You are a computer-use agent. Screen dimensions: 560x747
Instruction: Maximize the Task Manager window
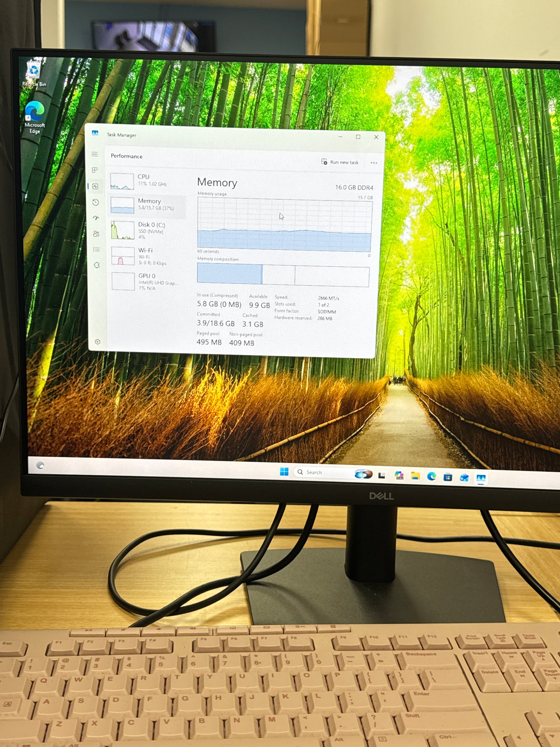(x=358, y=137)
